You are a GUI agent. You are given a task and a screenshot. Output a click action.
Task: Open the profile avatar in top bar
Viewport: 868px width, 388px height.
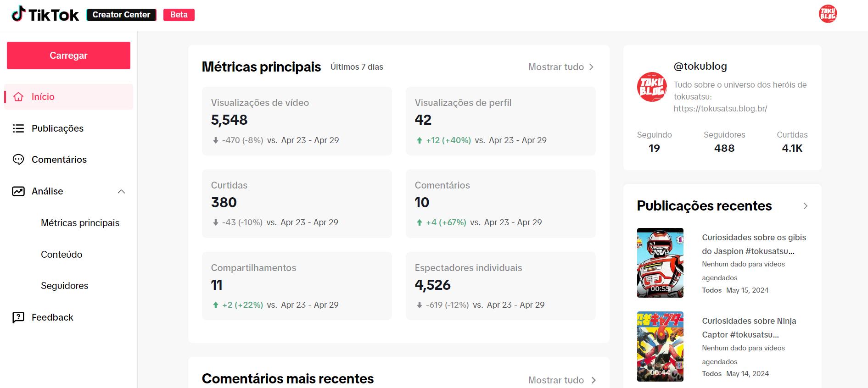click(828, 14)
